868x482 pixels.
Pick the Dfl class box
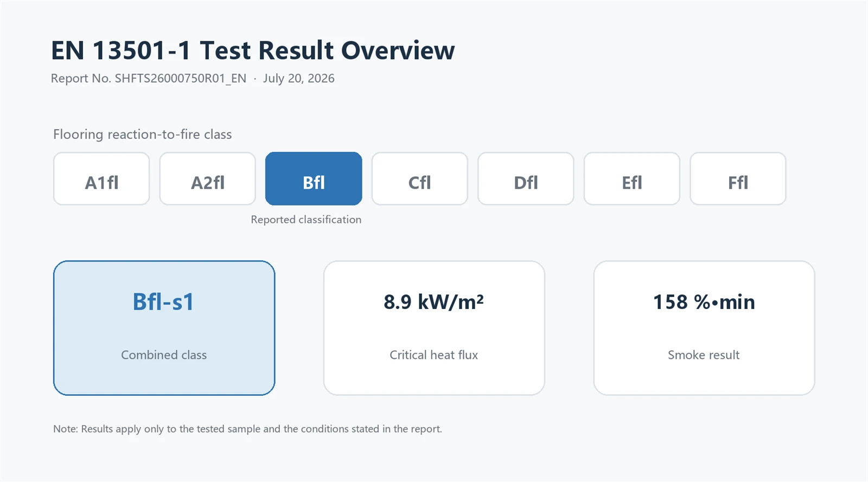pos(526,178)
